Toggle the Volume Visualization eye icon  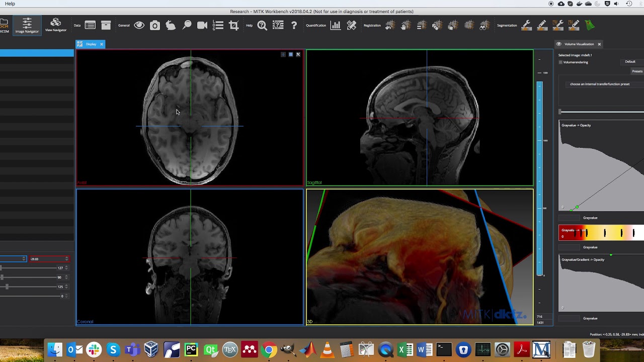pyautogui.click(x=559, y=44)
